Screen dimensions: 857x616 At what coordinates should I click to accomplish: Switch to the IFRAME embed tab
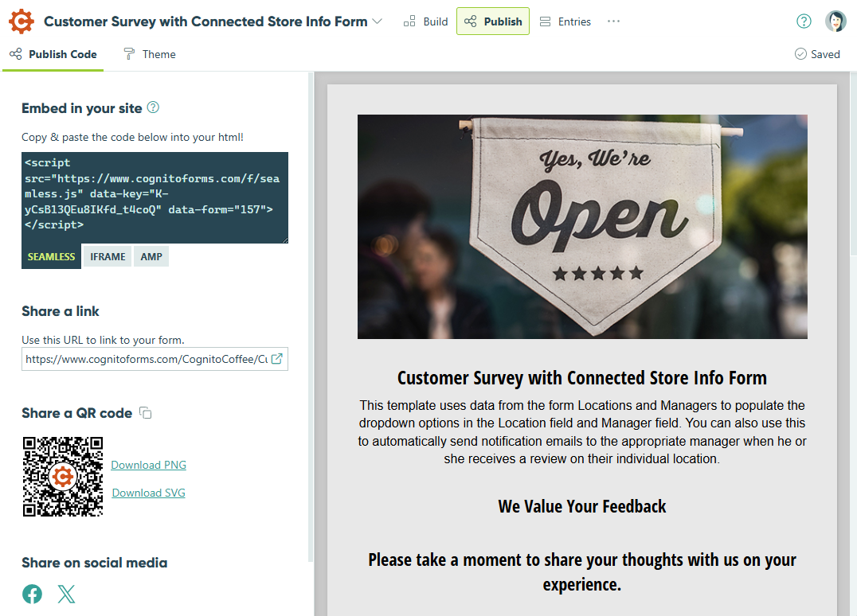pos(107,255)
